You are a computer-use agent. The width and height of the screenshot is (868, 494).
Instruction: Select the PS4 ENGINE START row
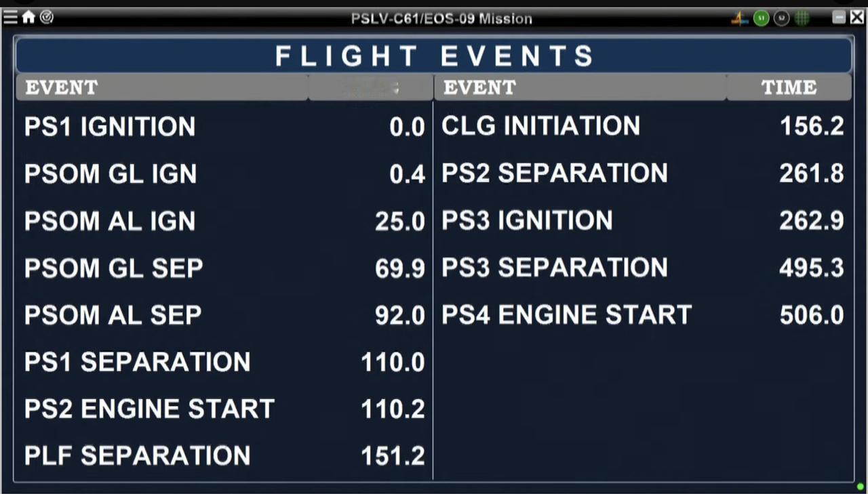[643, 314]
